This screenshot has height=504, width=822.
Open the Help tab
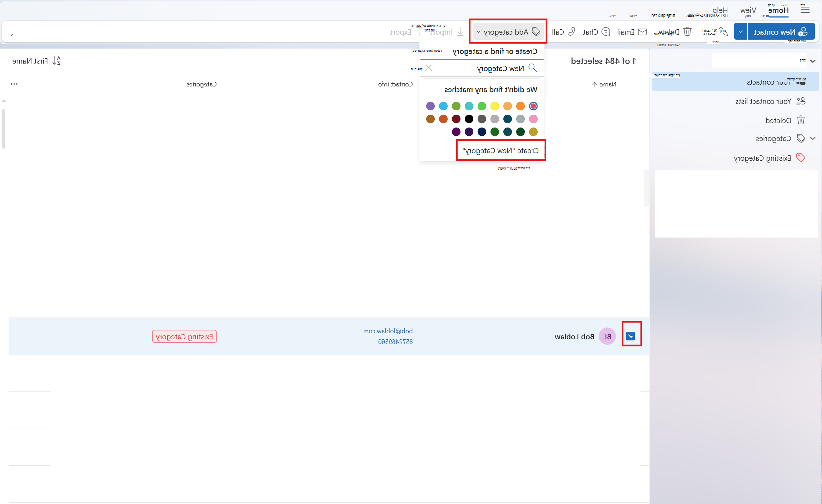(x=720, y=10)
